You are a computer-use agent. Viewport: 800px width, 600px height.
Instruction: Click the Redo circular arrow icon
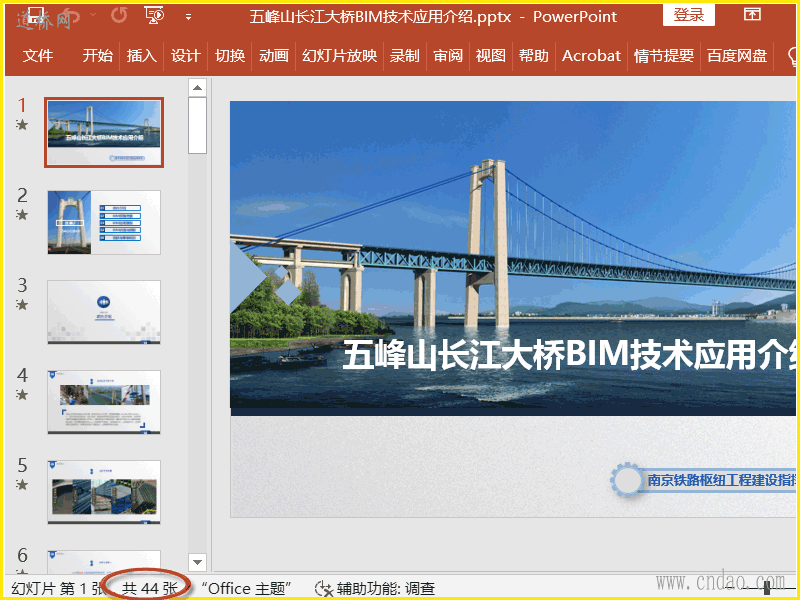(x=119, y=16)
